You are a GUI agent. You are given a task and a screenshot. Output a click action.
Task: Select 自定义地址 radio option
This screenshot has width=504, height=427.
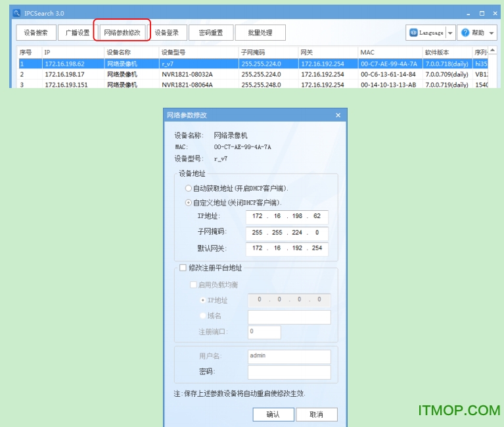coord(189,203)
